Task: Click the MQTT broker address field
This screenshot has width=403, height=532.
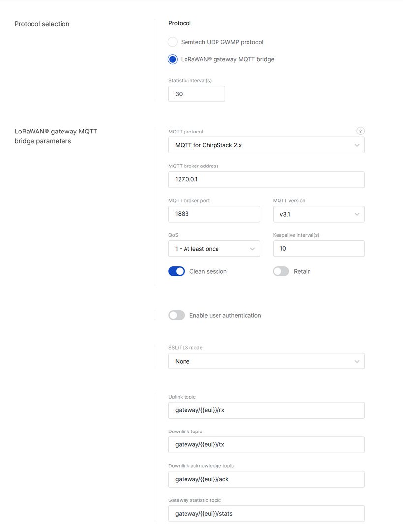Action: click(266, 179)
